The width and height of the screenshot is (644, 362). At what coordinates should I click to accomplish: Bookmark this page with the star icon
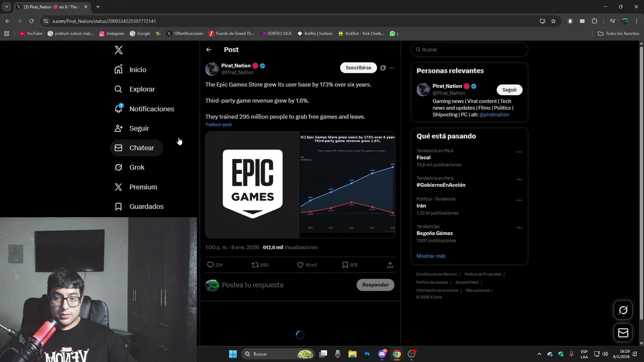pyautogui.click(x=553, y=21)
